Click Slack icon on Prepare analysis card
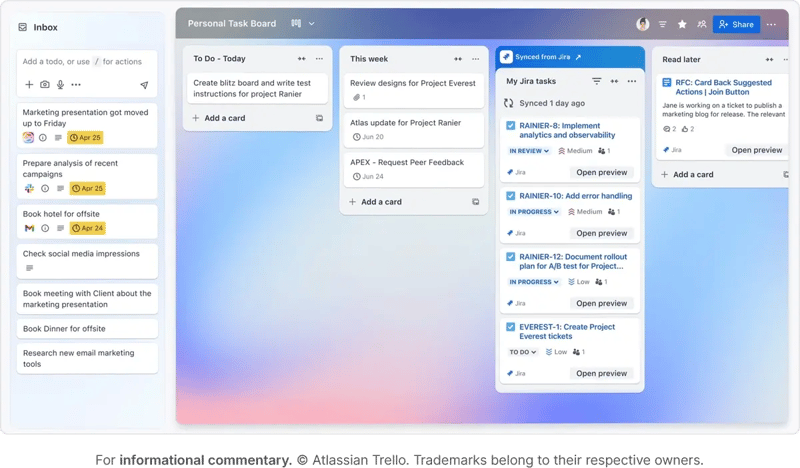The image size is (800, 468). pos(29,188)
